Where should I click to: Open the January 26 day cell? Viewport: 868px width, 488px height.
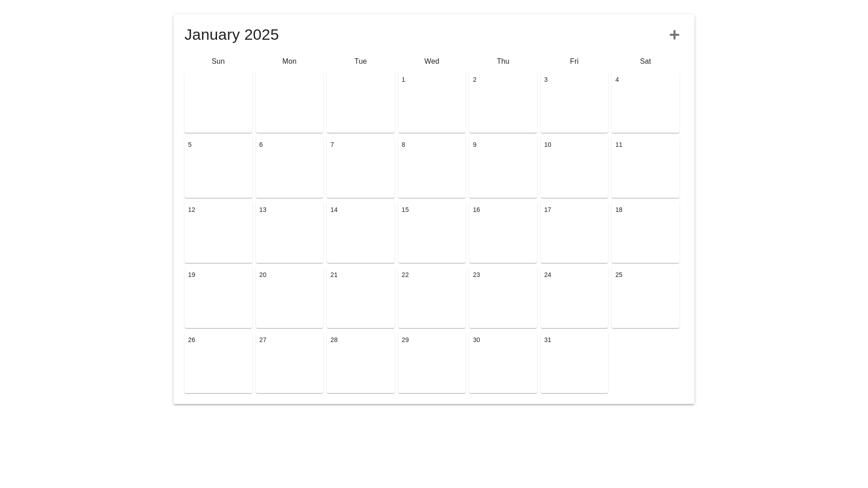(218, 362)
